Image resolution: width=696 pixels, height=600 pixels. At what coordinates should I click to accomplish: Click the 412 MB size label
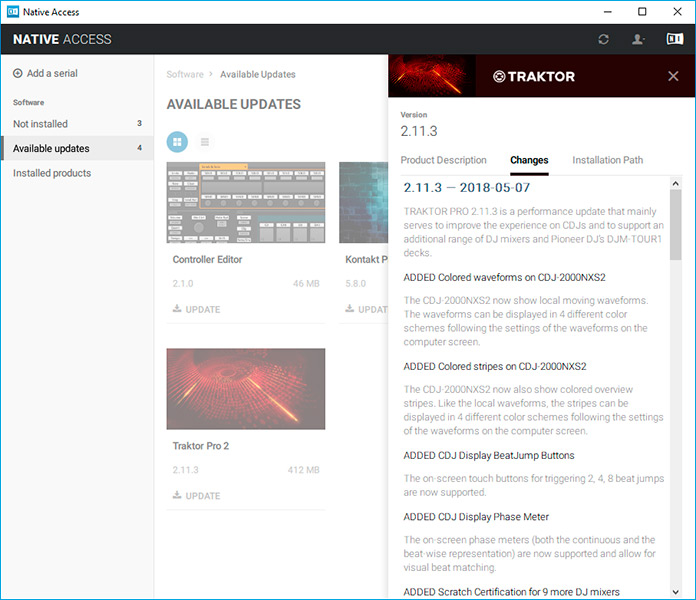point(304,470)
